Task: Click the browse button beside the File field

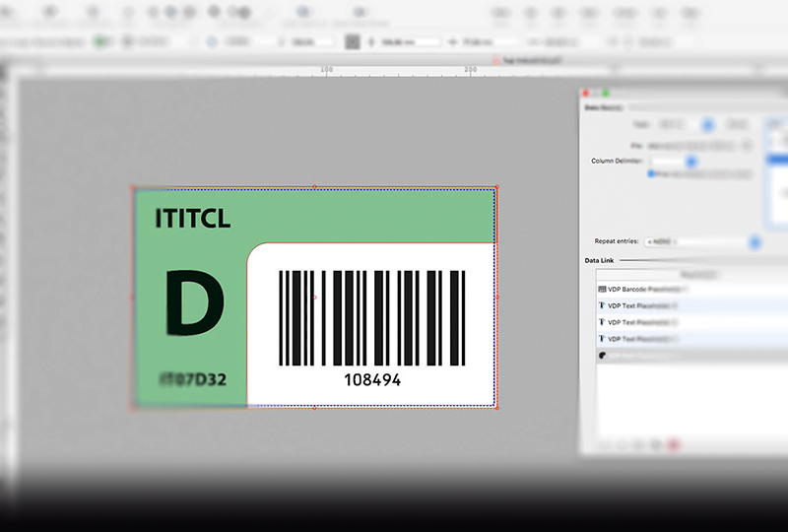Action: 747,146
